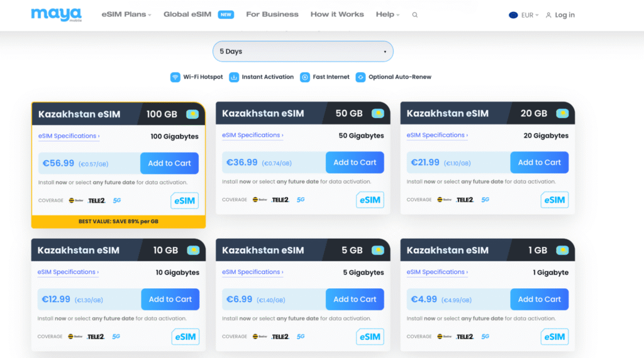This screenshot has height=358, width=644.
Task: Add the 10 GB plan to cart
Action: [x=170, y=300]
